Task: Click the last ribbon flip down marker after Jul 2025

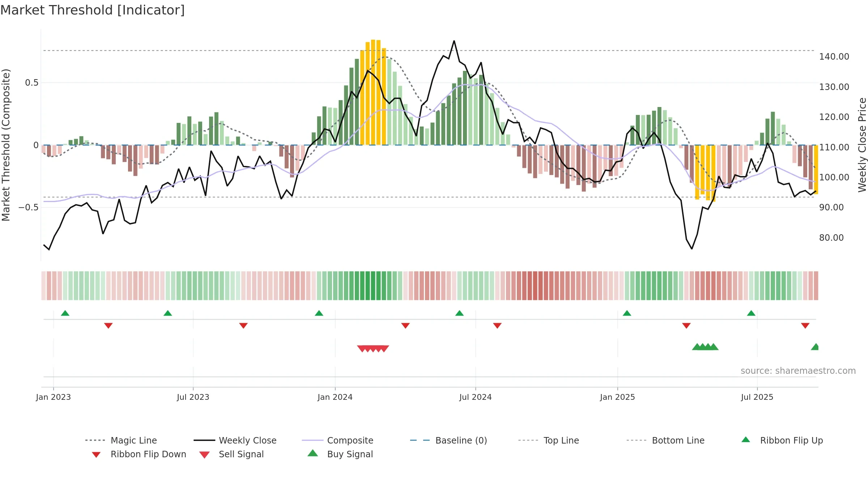Action: 805,326
